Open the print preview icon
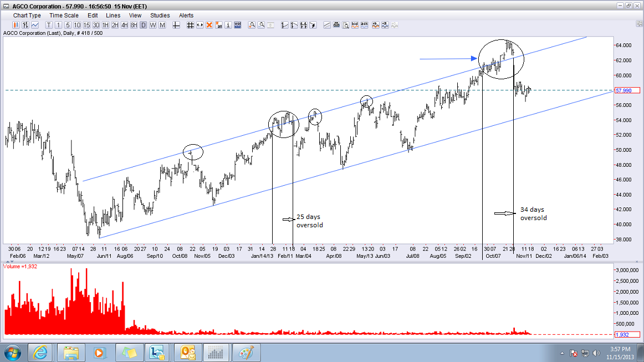The height and width of the screenshot is (362, 644). 346,25
